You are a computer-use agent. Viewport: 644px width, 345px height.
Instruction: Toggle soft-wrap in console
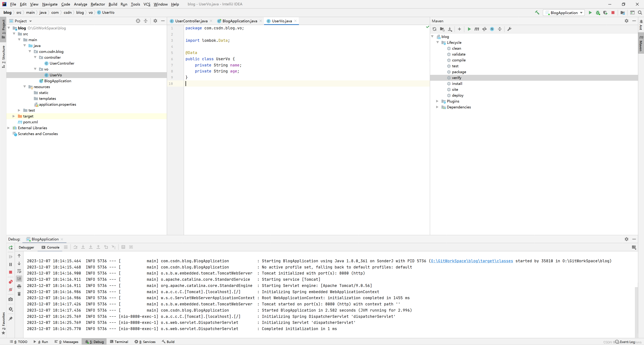click(x=19, y=271)
